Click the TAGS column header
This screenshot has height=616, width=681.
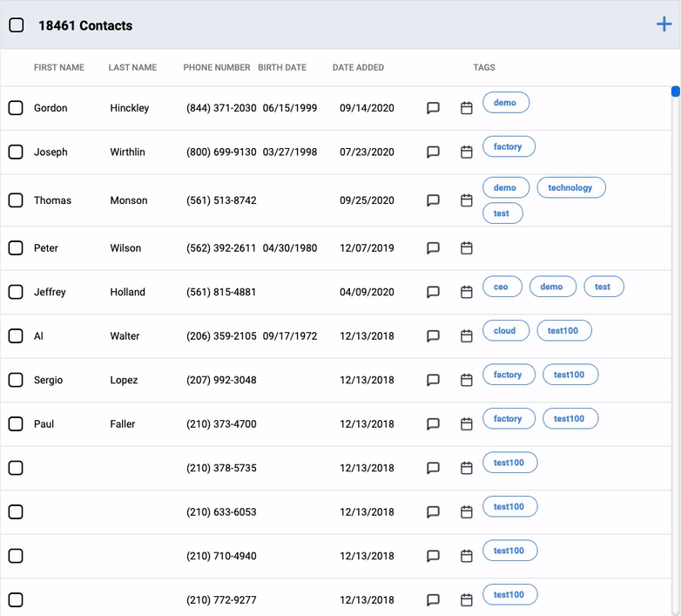tap(484, 67)
